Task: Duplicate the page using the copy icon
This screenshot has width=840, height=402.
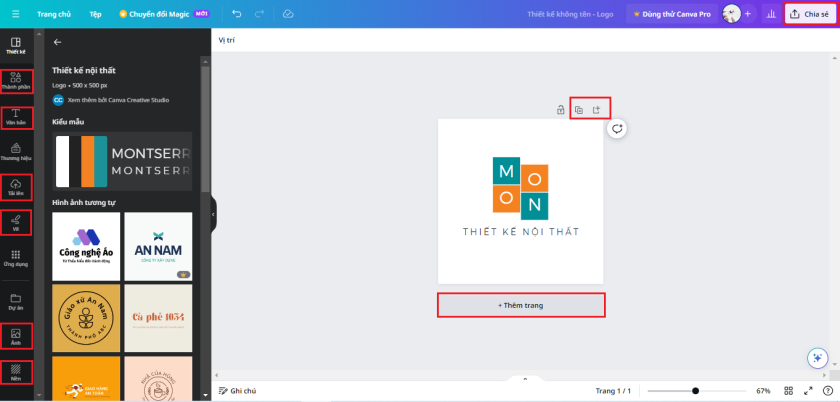Action: tap(579, 110)
